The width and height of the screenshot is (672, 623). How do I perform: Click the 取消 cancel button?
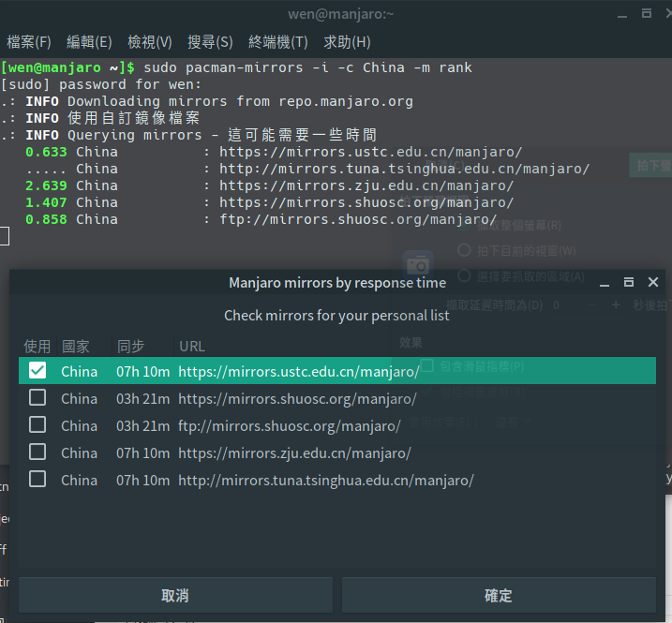pos(175,595)
